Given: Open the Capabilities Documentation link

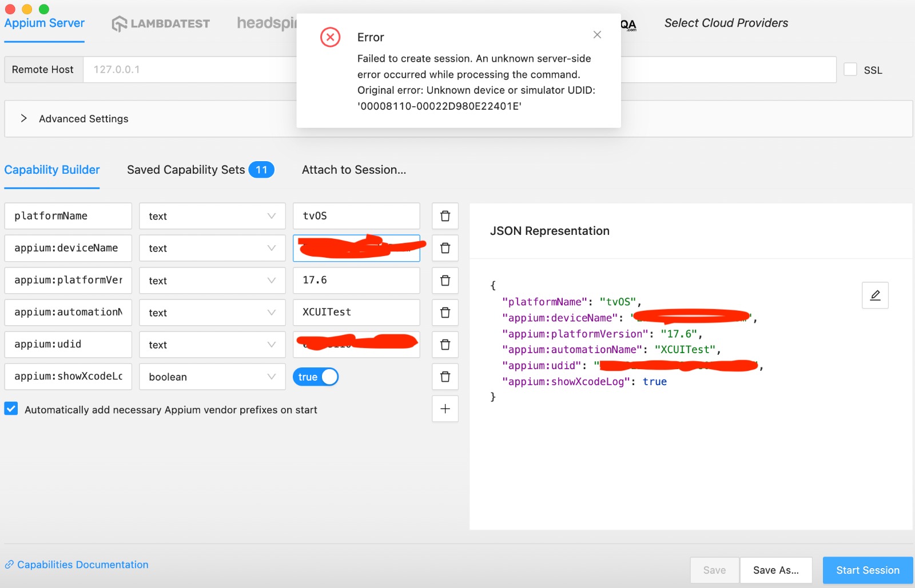Looking at the screenshot, I should pyautogui.click(x=83, y=565).
